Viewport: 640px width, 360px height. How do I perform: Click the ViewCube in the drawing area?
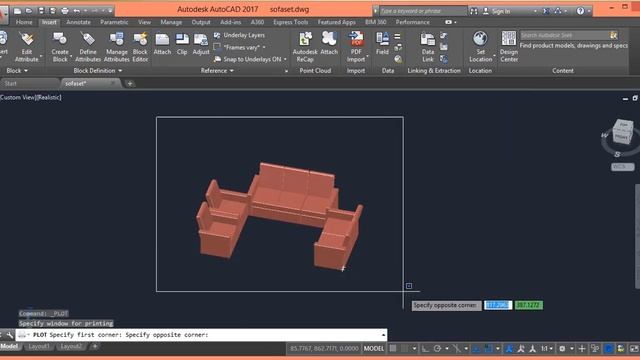[622, 132]
